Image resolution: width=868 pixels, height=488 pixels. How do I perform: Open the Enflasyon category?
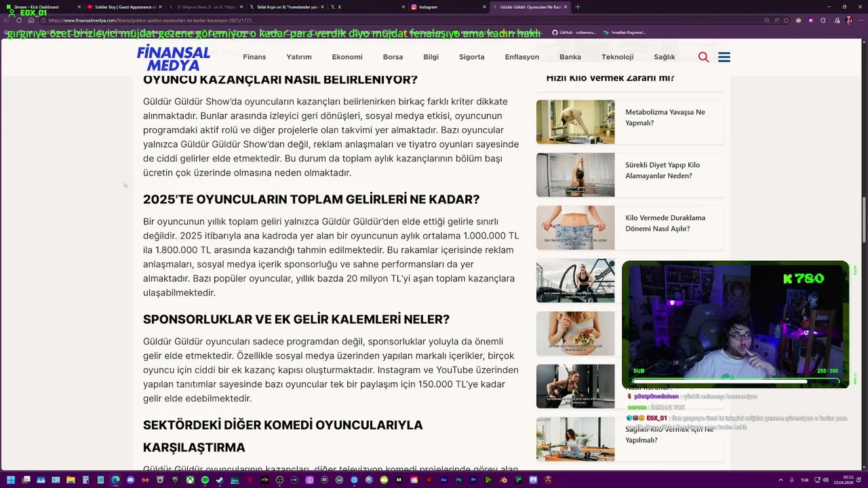[522, 57]
